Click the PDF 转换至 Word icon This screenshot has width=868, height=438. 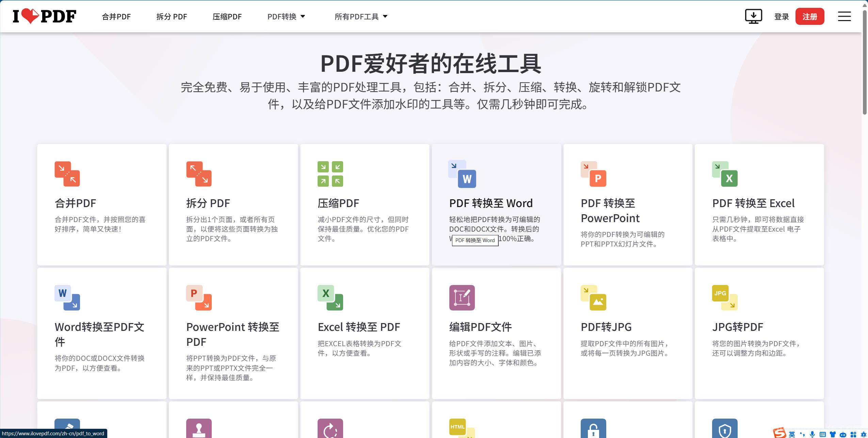tap(462, 174)
